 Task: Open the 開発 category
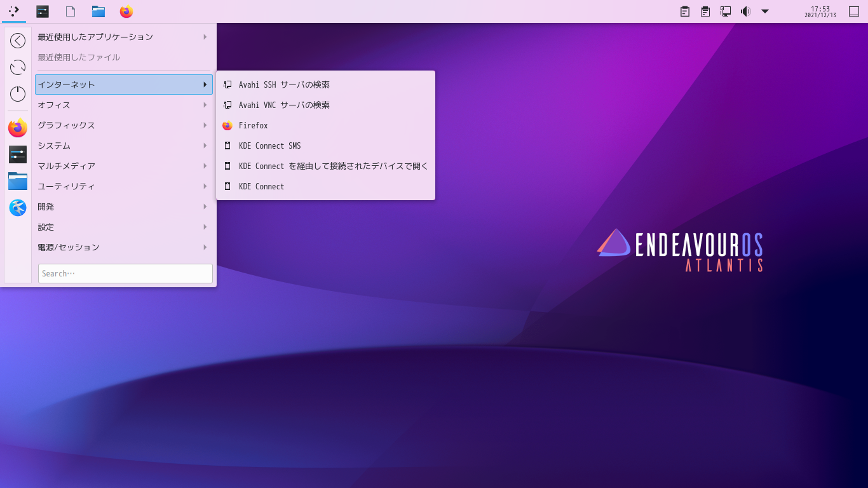[x=124, y=207]
